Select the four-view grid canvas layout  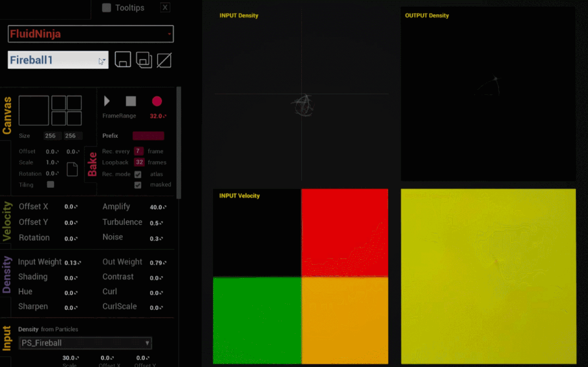[x=66, y=111]
